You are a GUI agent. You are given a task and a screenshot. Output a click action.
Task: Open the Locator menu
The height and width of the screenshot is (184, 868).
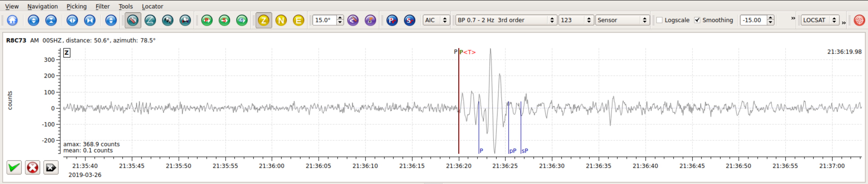click(152, 6)
